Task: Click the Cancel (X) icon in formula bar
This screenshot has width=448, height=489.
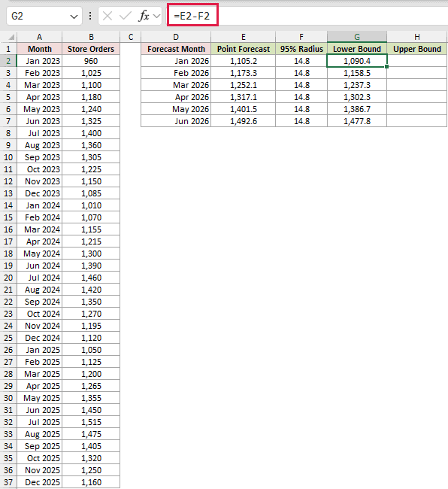Action: pyautogui.click(x=107, y=16)
